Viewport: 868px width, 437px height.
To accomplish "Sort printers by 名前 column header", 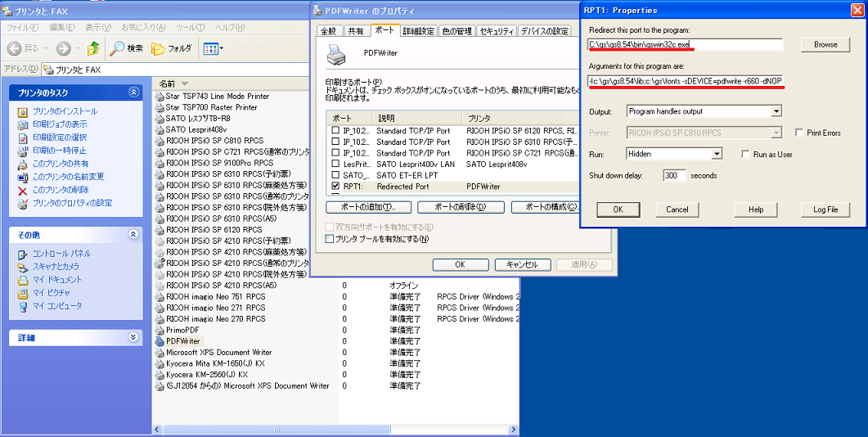I will click(168, 83).
